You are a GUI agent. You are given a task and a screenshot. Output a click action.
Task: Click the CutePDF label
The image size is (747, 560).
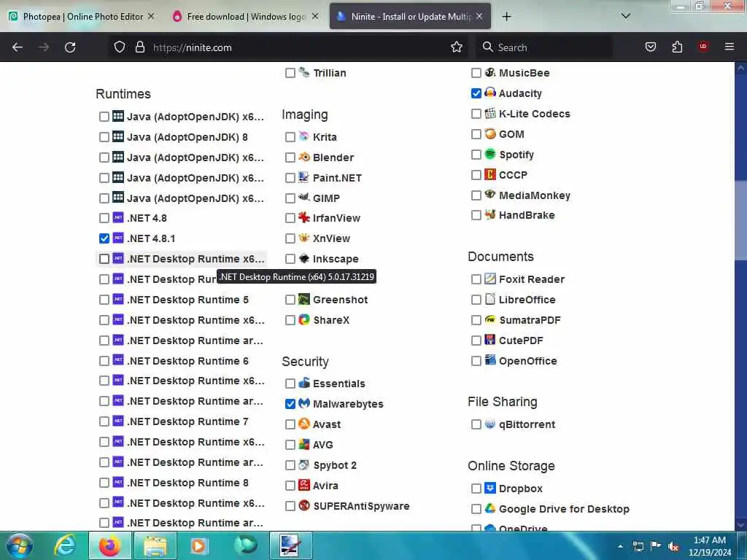pos(521,341)
